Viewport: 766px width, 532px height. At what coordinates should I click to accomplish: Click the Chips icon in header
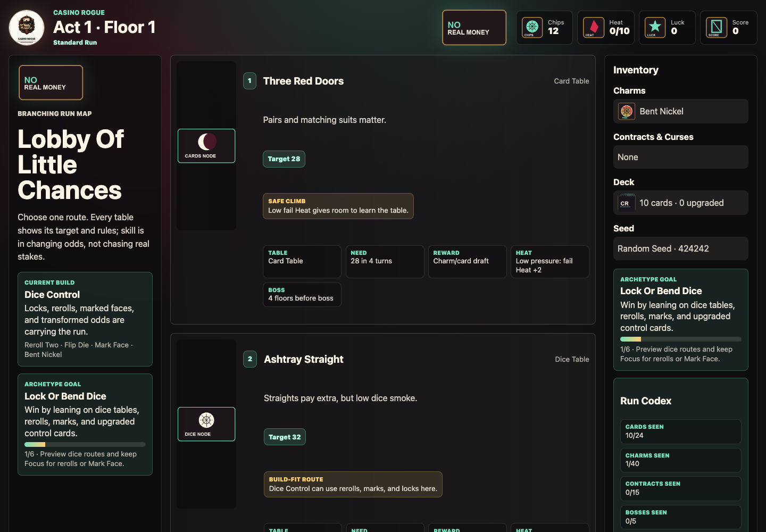pos(532,27)
